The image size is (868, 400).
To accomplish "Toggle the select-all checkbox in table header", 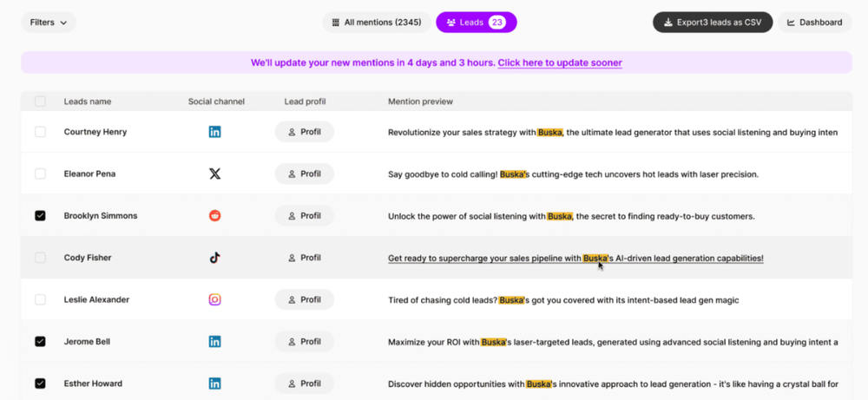I will (40, 102).
